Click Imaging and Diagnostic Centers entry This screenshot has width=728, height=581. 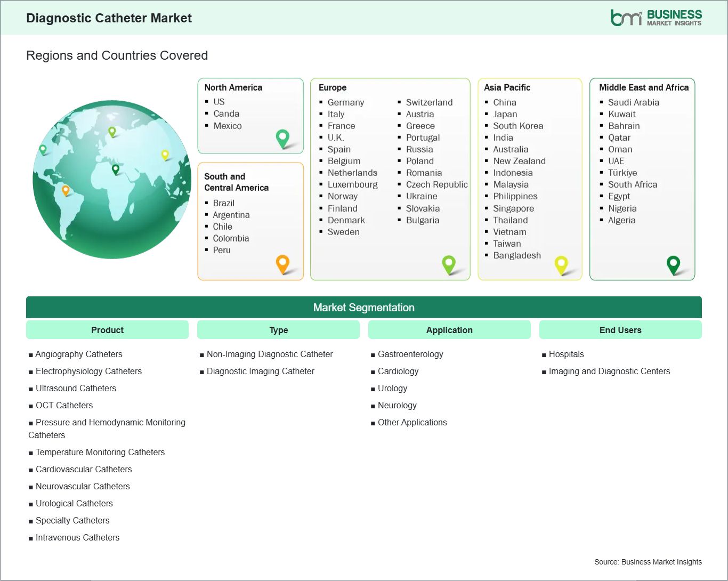click(609, 371)
